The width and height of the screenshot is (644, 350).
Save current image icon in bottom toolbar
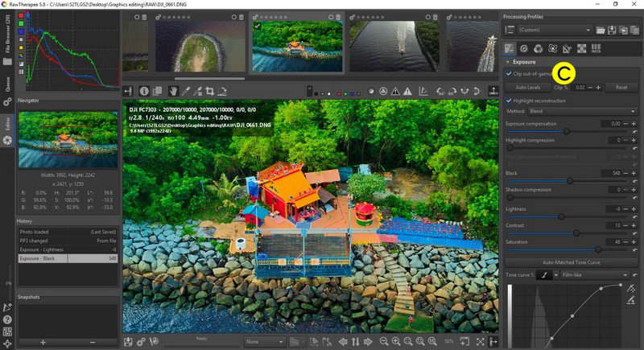click(128, 342)
